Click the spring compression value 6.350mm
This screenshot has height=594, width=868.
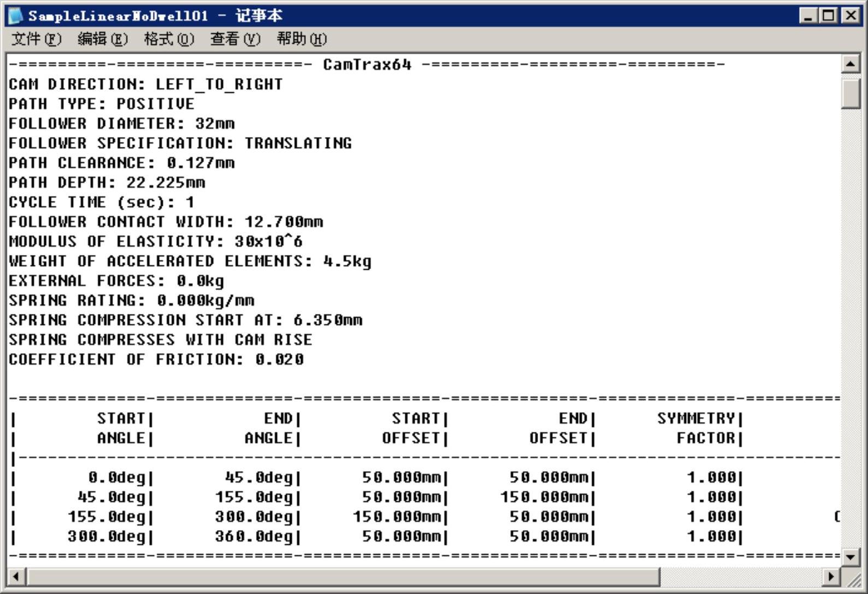point(328,320)
